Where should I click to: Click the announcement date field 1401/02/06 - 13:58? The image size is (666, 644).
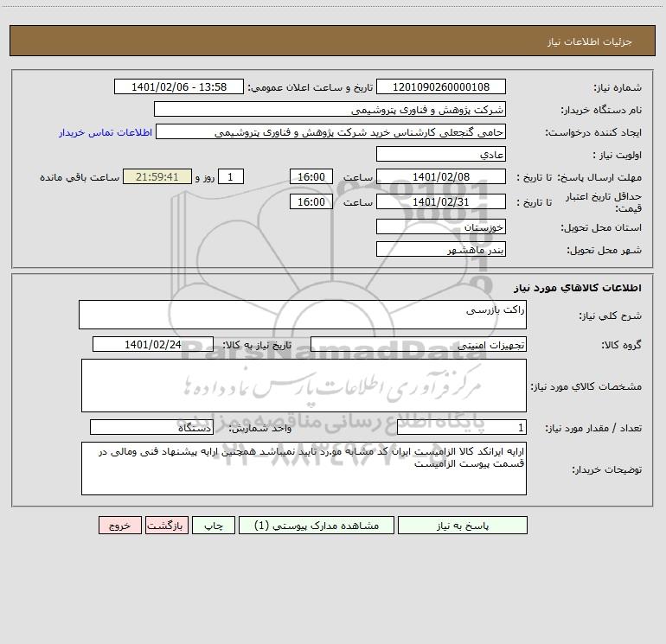coord(179,86)
